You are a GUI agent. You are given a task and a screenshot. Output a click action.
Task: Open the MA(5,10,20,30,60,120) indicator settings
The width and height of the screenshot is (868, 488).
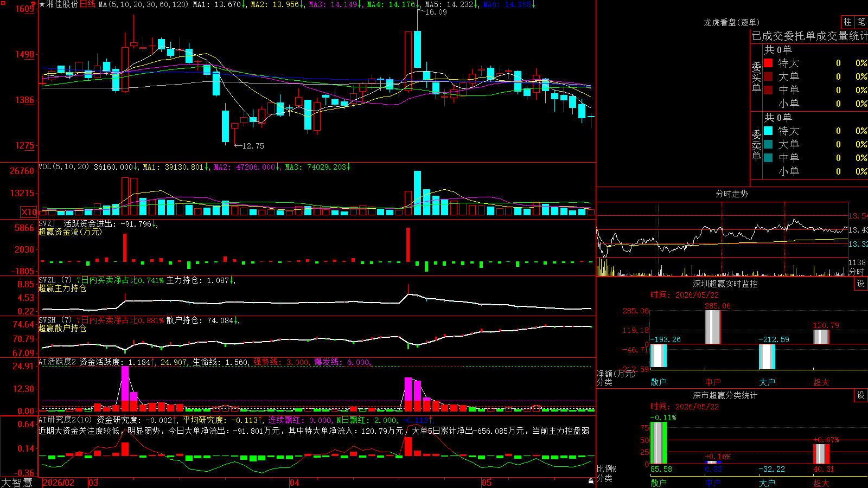[143, 4]
